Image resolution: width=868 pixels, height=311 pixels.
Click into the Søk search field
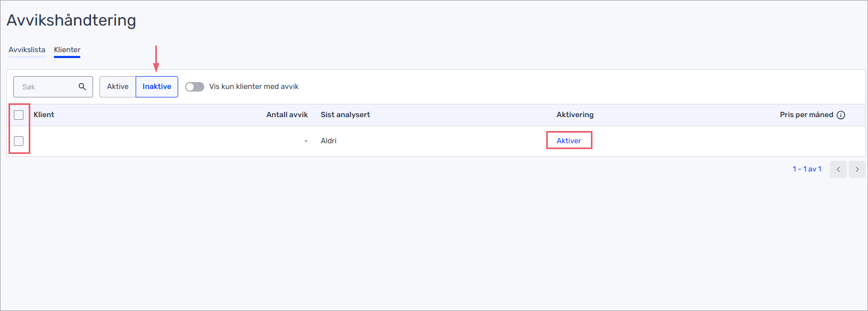click(x=53, y=87)
